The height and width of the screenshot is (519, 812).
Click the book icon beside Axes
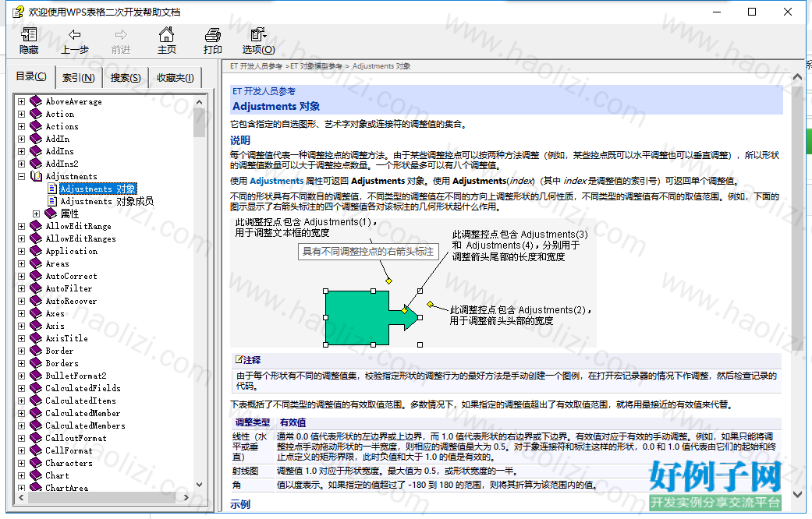point(36,313)
